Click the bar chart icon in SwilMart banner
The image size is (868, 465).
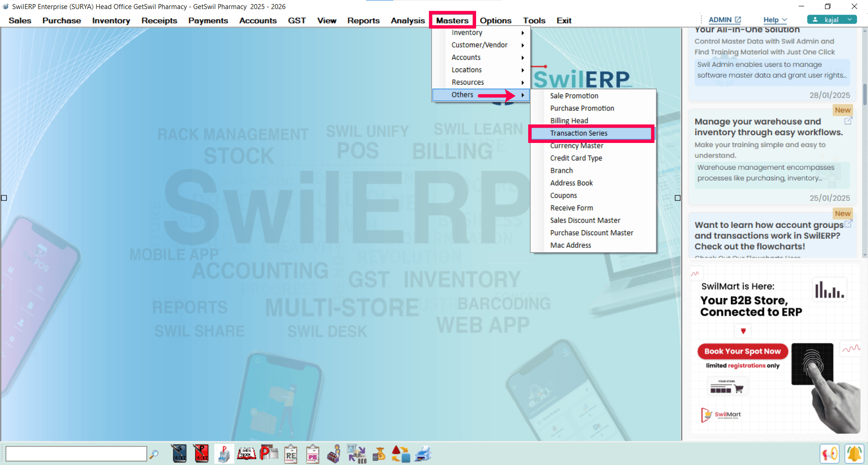pyautogui.click(x=830, y=289)
